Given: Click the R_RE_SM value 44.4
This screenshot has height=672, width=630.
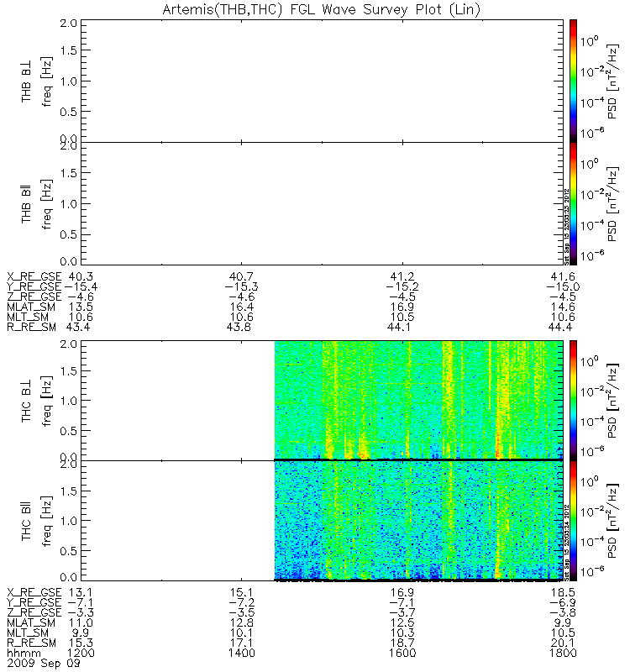Looking at the screenshot, I should [x=560, y=327].
